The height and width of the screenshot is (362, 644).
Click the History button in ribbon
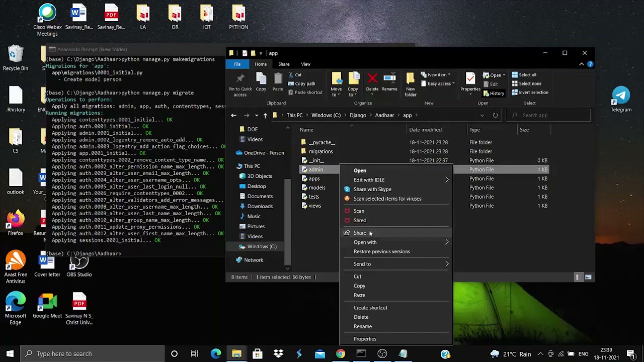coord(494,93)
